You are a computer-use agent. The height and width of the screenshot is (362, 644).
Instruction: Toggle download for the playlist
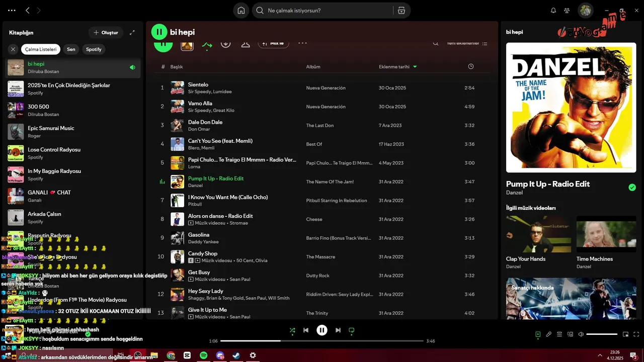[x=225, y=44]
